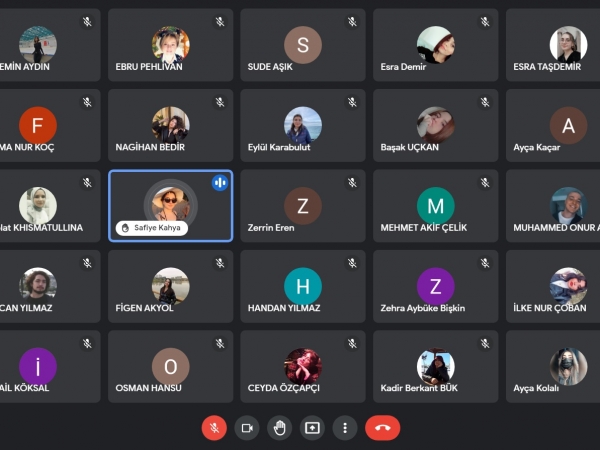Click muted mic icon on Kadir Berkant BÜK tile
Image resolution: width=600 pixels, height=450 pixels.
(485, 344)
